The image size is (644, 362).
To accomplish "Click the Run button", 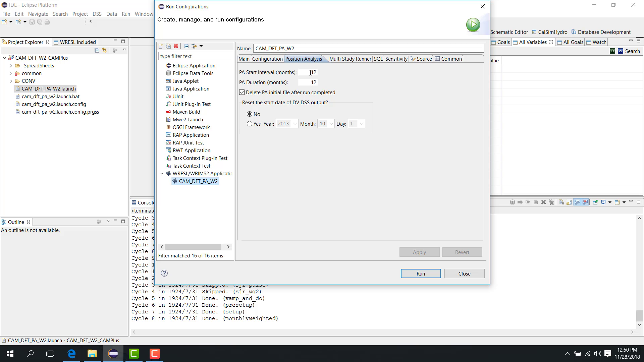I will 421,274.
